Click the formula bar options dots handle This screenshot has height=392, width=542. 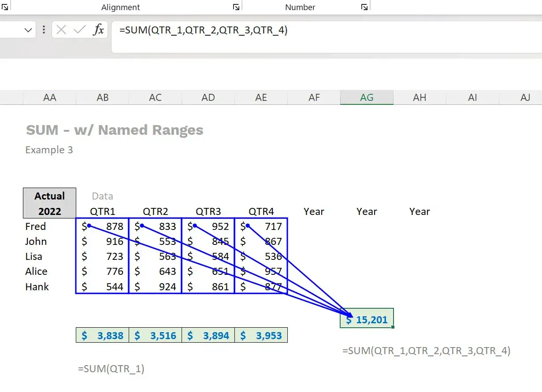coord(44,30)
